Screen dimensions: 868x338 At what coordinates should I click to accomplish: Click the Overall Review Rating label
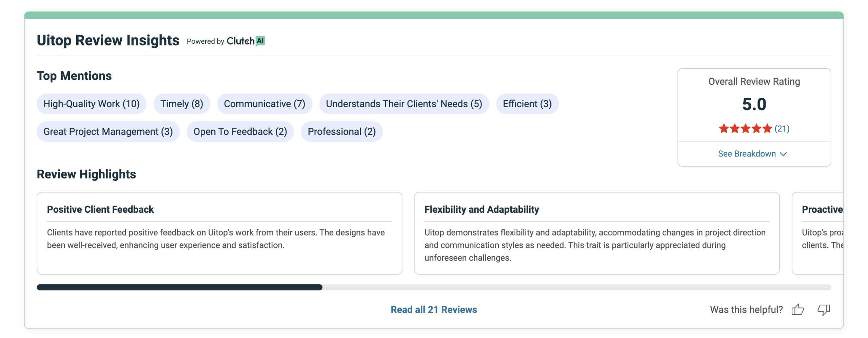[754, 81]
